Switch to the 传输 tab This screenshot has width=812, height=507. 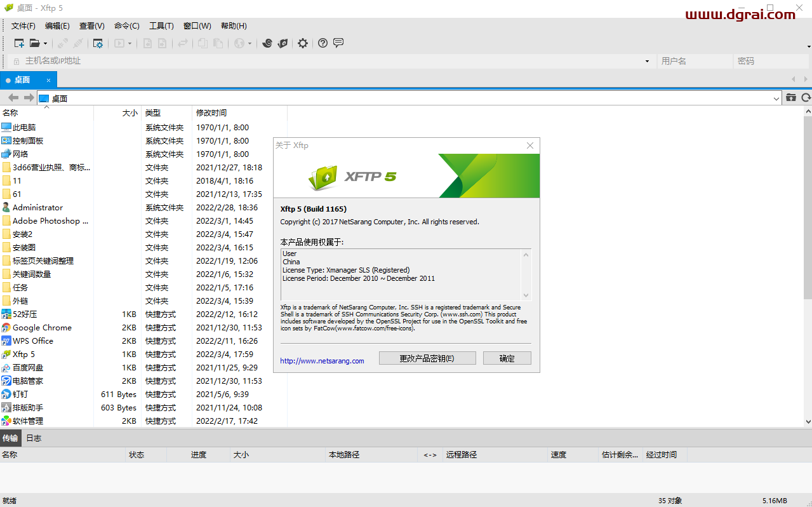10,438
